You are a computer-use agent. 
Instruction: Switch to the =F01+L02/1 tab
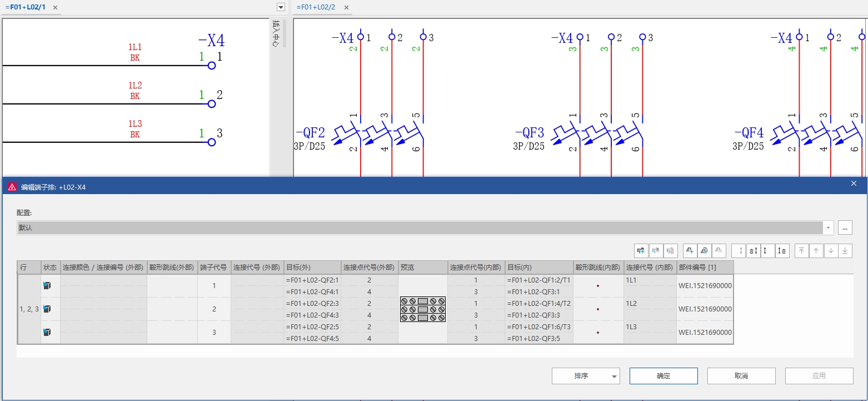click(x=26, y=7)
